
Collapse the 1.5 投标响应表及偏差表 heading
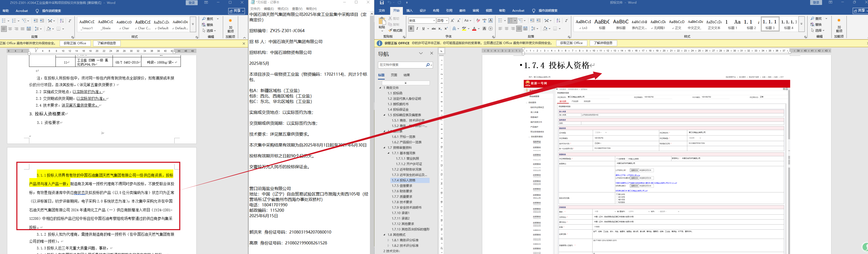point(384,115)
